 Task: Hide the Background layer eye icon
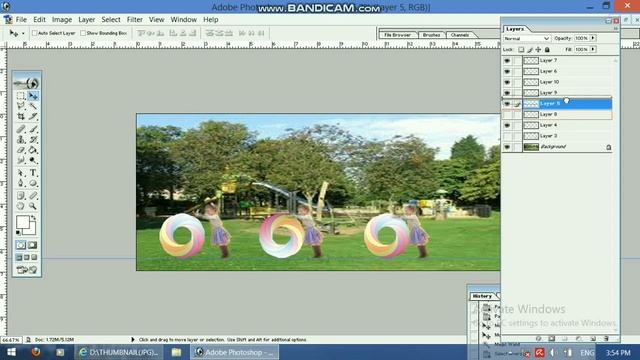click(507, 147)
